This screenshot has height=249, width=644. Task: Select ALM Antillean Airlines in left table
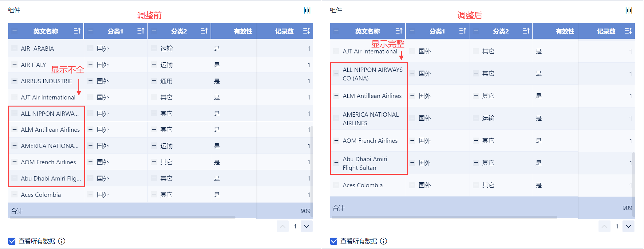pyautogui.click(x=50, y=130)
